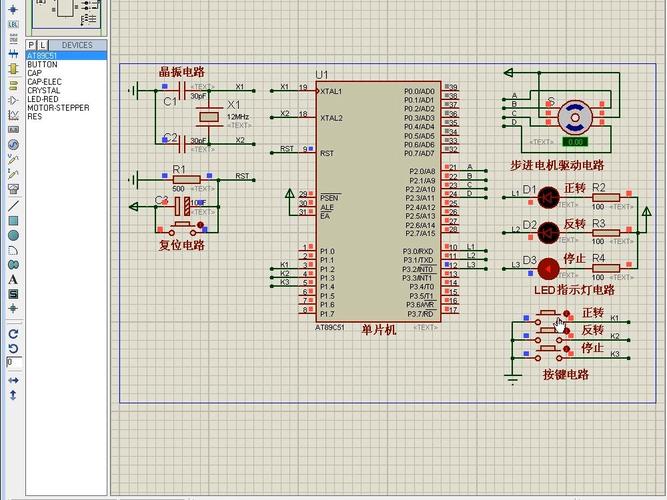Select MOTOR-STEPPER in the devices list

(58, 108)
